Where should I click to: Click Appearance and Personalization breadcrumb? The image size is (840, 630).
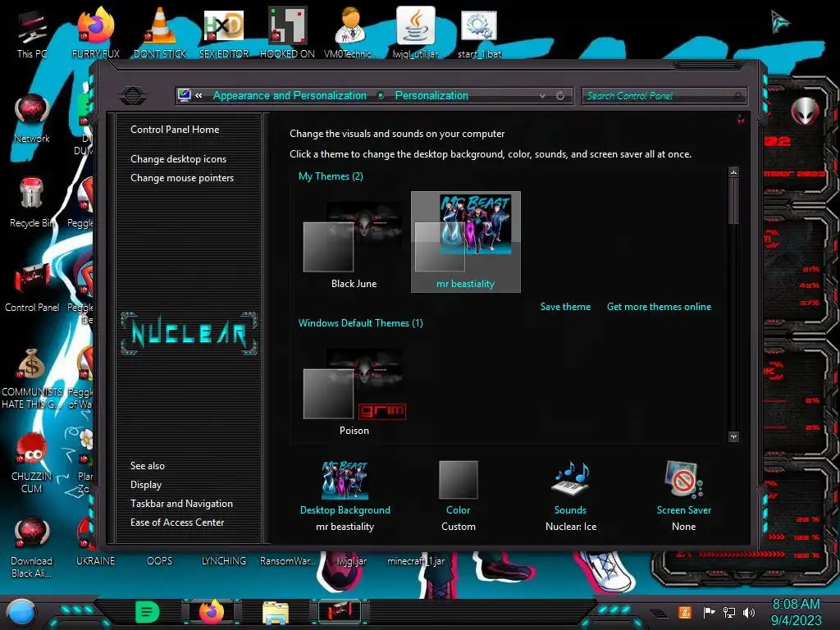pos(290,96)
